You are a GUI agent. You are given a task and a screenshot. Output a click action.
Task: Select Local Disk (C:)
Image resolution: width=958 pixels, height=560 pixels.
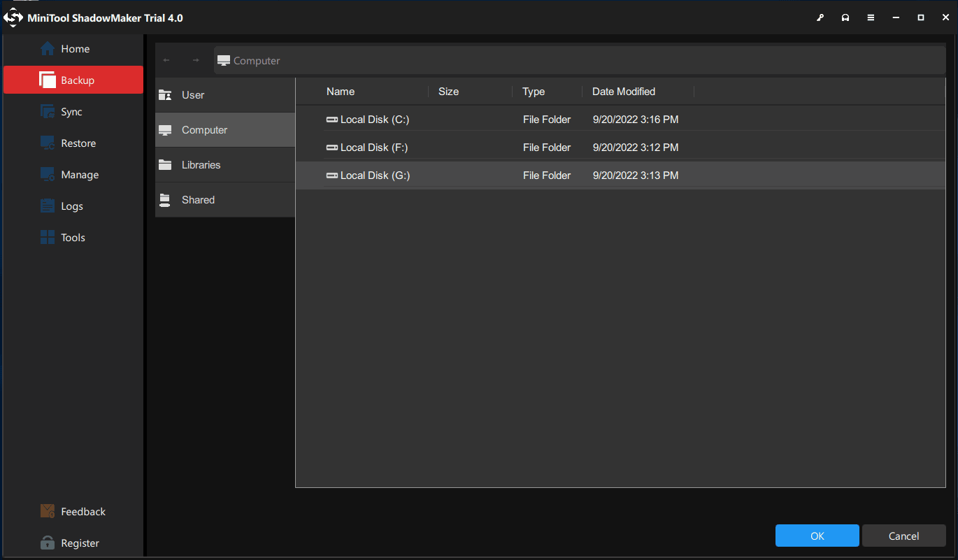click(621, 120)
